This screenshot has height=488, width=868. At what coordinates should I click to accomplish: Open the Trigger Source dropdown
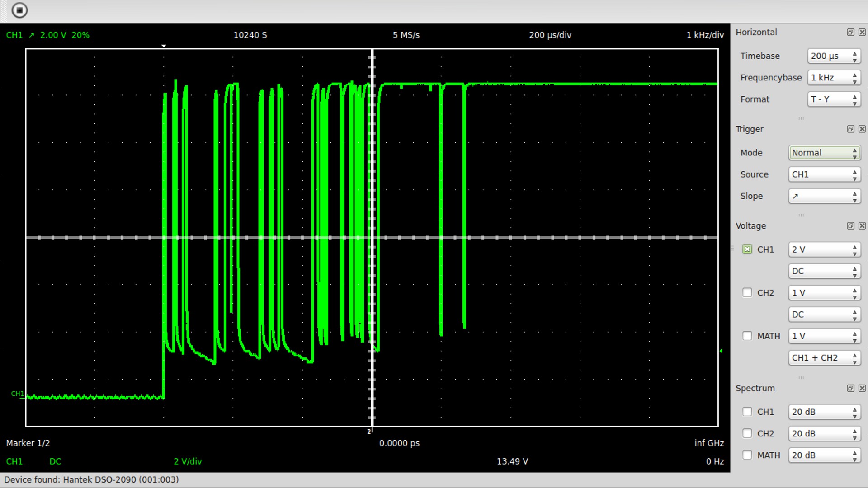tap(824, 174)
